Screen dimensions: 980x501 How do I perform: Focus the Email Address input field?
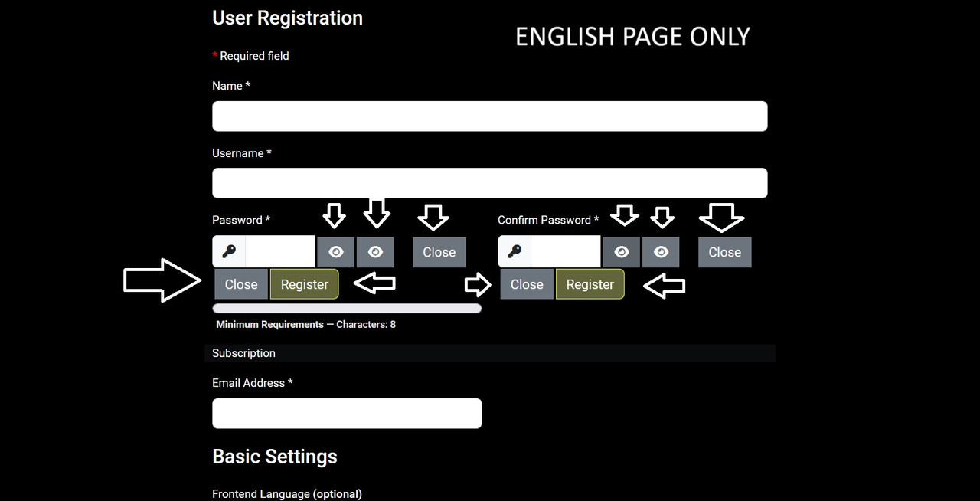coord(347,414)
